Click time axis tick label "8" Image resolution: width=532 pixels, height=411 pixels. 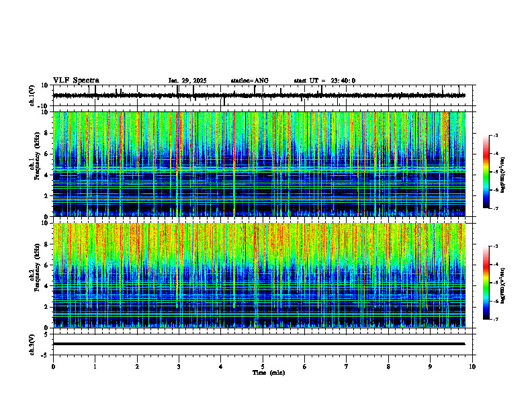[388, 367]
